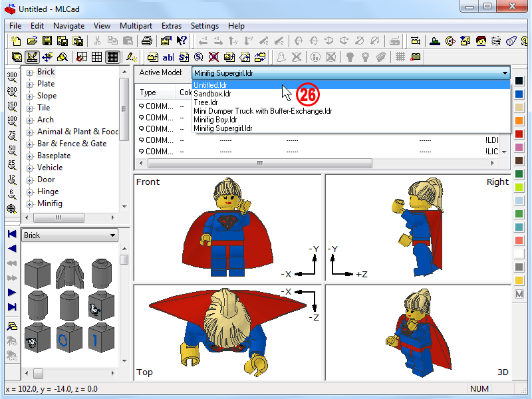
Task: Pick the orange color swatch
Action: [519, 121]
